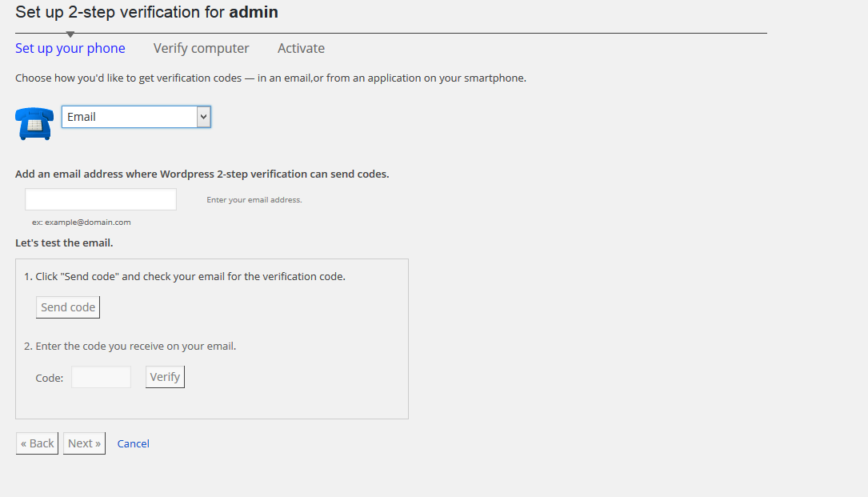
Task: Cancel the 2-step verification setup
Action: 134,443
